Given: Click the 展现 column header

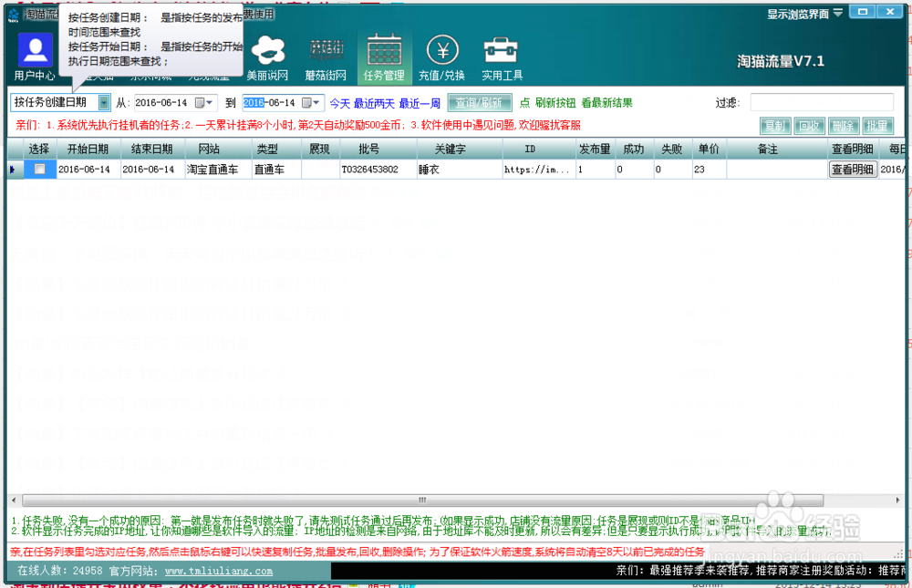Looking at the screenshot, I should point(319,149).
